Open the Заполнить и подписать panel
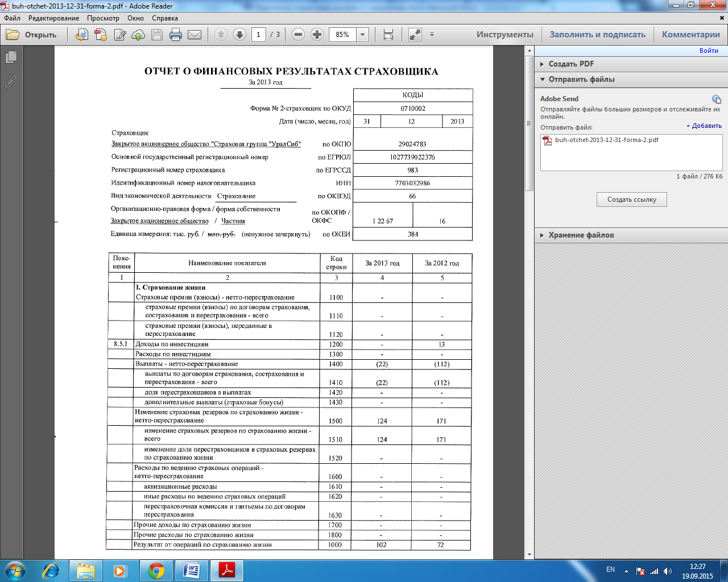Image resolution: width=728 pixels, height=582 pixels. tap(598, 35)
